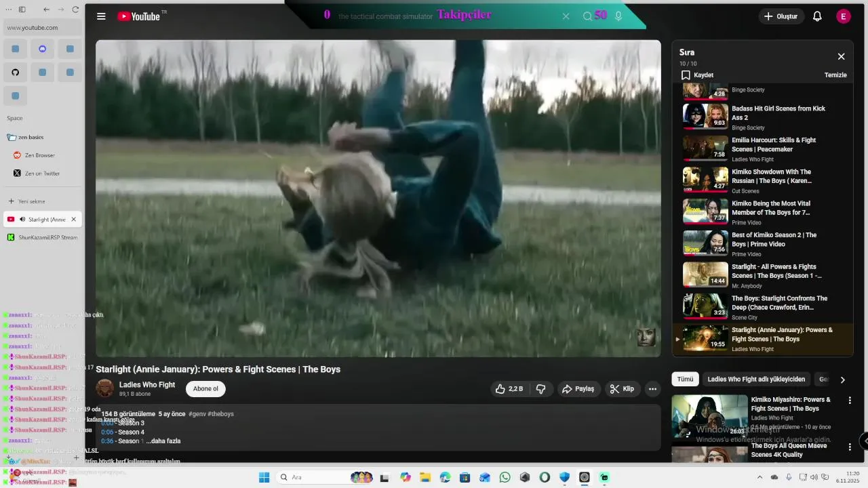Open the Kimiko Miyashiro Powers & Fight Scenes thumbnail
Viewport: 868px width, 488px height.
(709, 417)
